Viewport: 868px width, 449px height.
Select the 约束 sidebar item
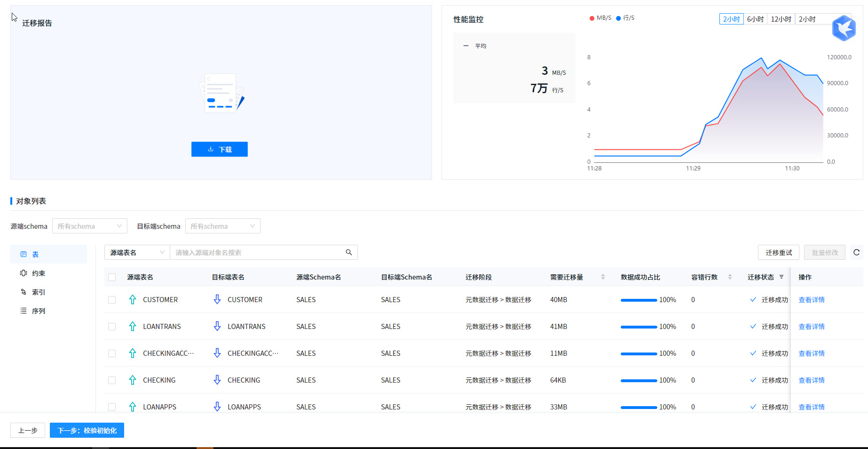point(49,273)
